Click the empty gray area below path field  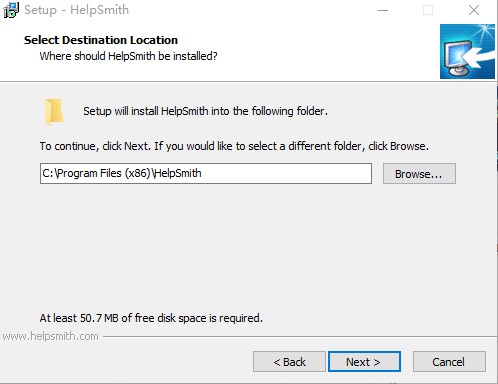(247, 247)
